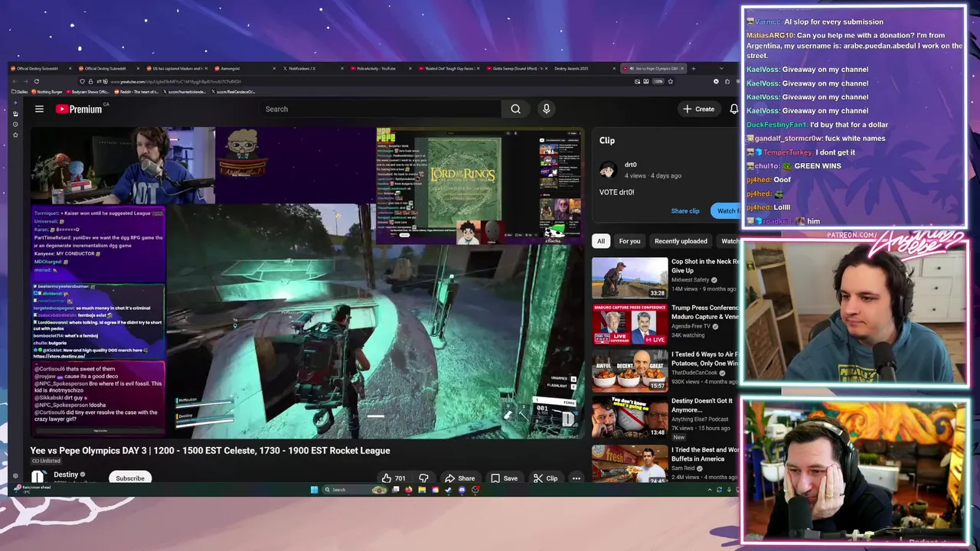This screenshot has width=980, height=551.
Task: Save the video to a playlist
Action: [504, 478]
